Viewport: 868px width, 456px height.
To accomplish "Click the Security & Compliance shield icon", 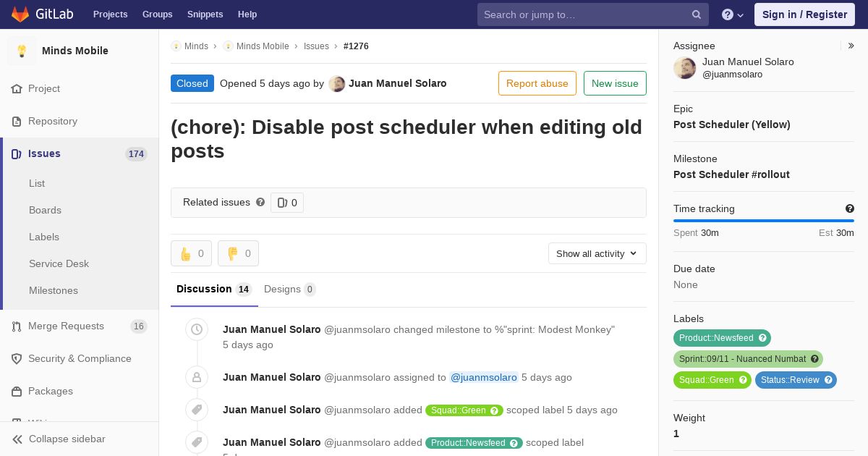I will click(x=17, y=358).
